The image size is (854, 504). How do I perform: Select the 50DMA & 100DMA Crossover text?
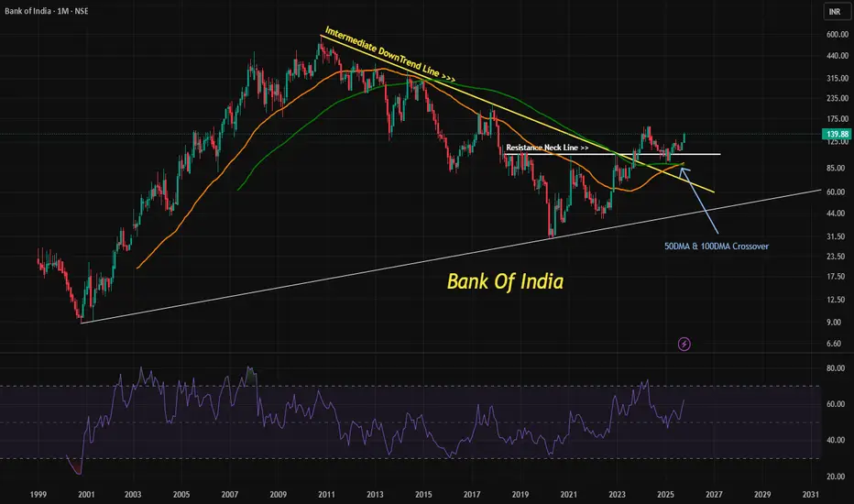point(717,247)
